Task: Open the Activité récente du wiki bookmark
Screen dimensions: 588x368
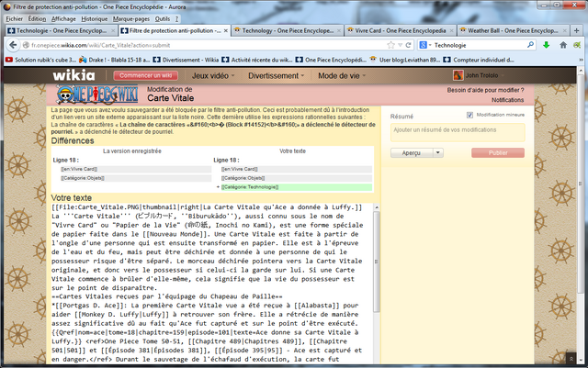Action: click(x=257, y=60)
